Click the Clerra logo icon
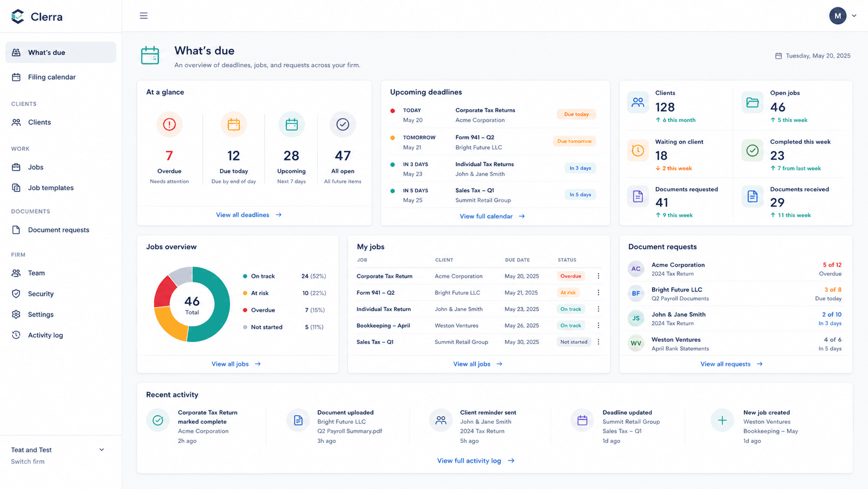868x489 pixels. 18,17
